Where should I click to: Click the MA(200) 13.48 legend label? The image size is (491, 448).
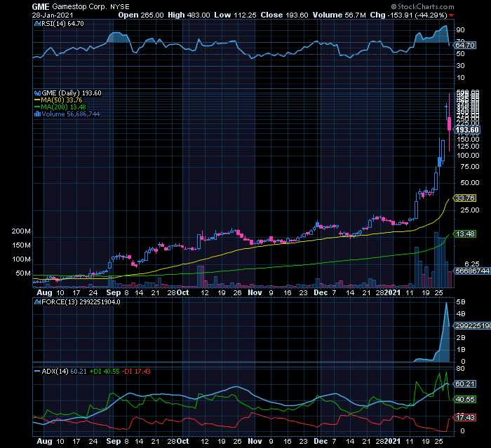[64, 107]
